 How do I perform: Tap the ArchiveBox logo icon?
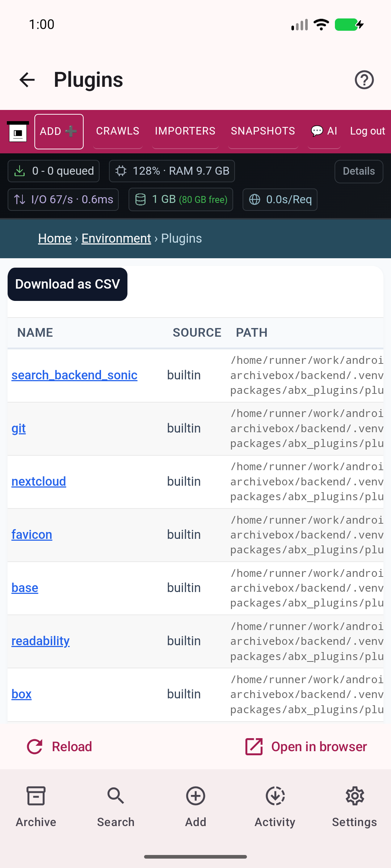pyautogui.click(x=18, y=132)
